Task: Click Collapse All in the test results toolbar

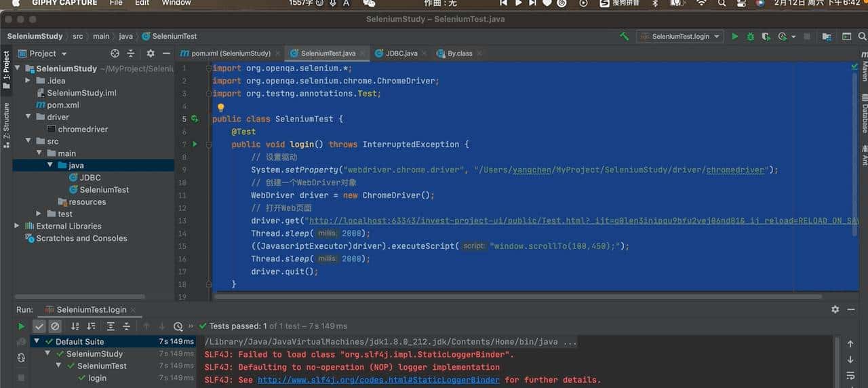Action: pos(126,326)
